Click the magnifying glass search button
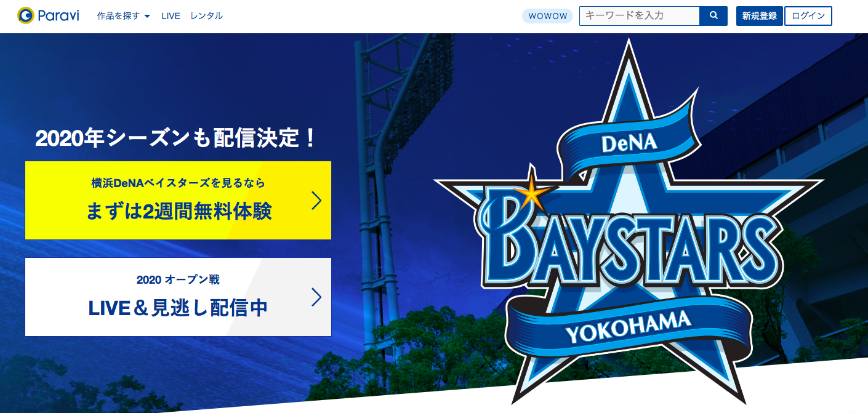Screen dimensions: 868x413 pos(713,16)
